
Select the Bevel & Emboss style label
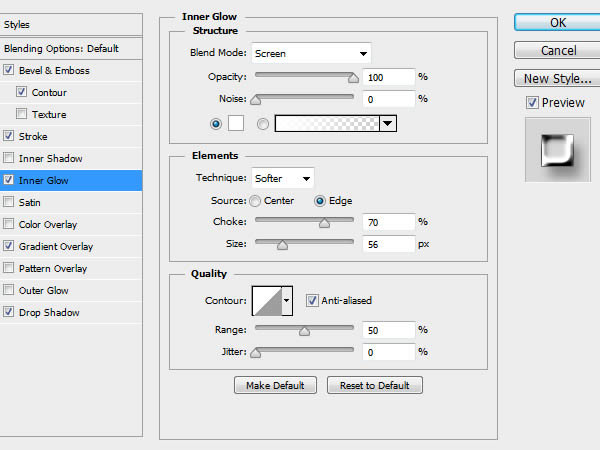(54, 70)
